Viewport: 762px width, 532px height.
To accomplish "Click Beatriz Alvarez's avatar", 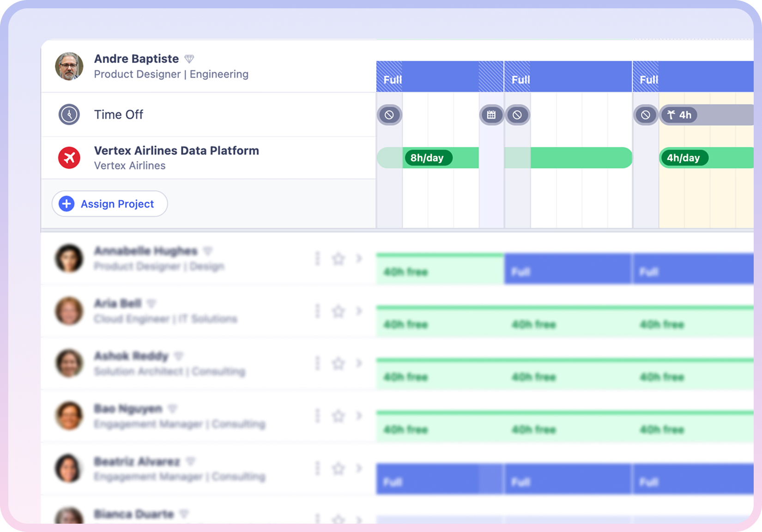I will coord(69,469).
